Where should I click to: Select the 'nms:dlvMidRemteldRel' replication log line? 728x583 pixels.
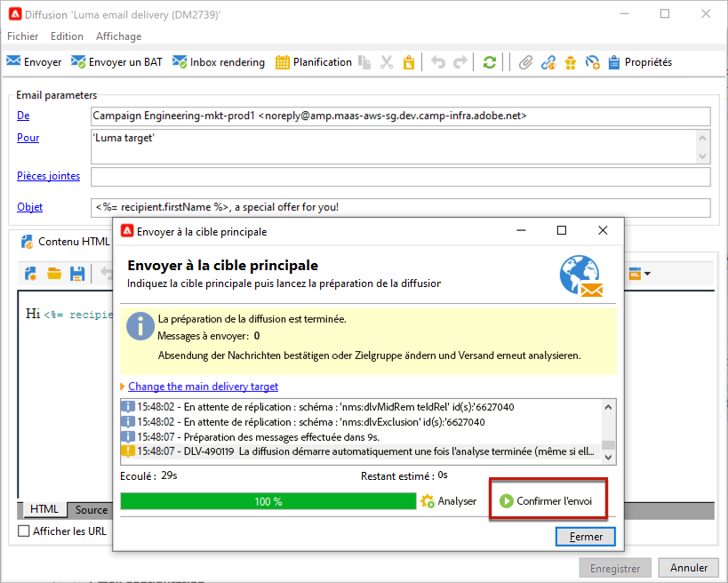pyautogui.click(x=361, y=407)
